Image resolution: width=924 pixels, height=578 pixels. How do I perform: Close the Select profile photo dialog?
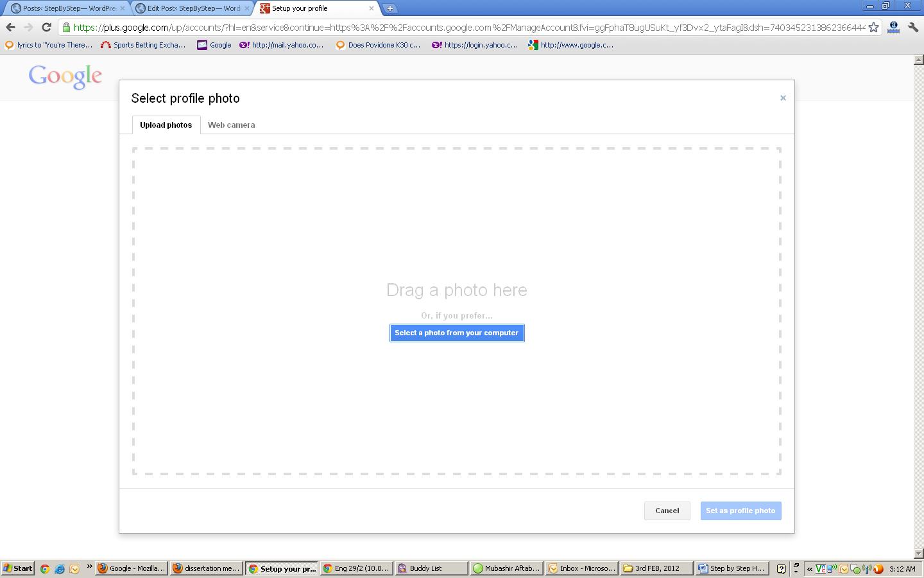click(x=783, y=98)
